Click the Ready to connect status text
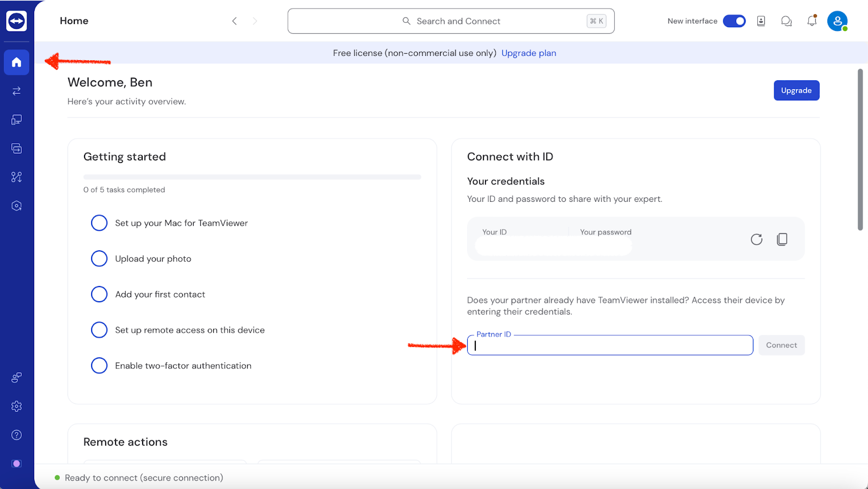The width and height of the screenshot is (868, 489). point(144,478)
